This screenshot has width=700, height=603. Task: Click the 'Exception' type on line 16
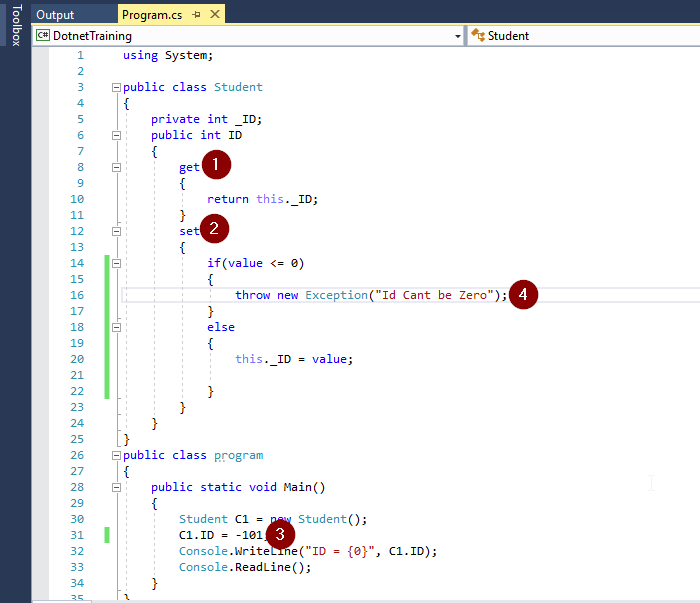point(336,295)
